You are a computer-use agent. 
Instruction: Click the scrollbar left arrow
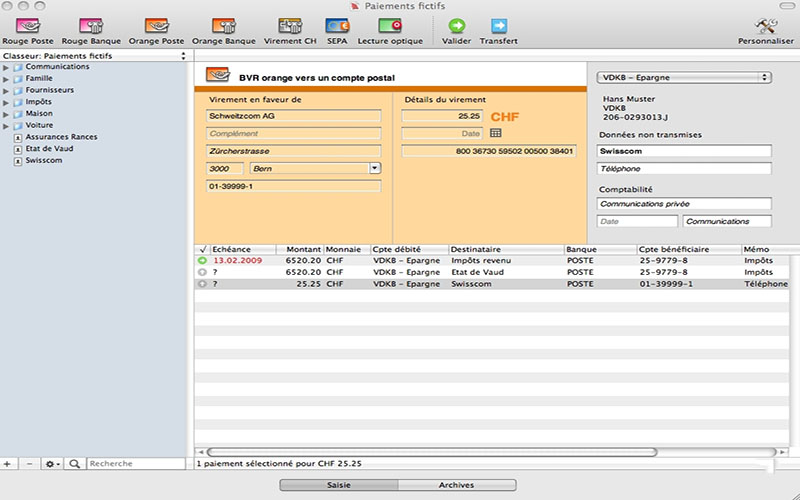point(201,452)
